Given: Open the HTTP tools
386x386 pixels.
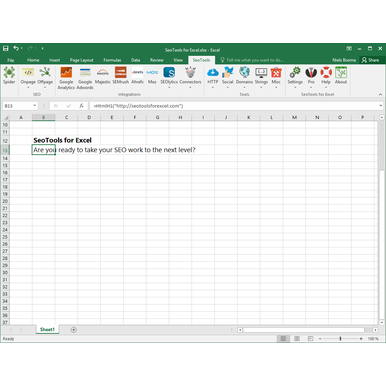Looking at the screenshot, I should [213, 77].
